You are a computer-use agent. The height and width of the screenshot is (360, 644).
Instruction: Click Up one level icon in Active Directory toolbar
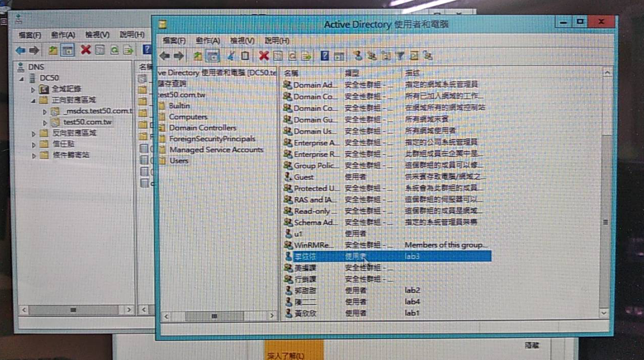tap(198, 56)
